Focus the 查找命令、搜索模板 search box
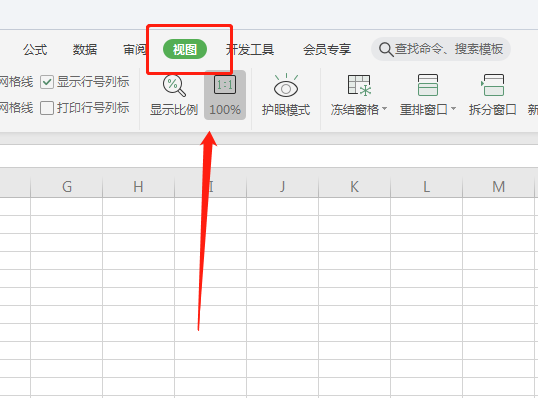 [441, 49]
